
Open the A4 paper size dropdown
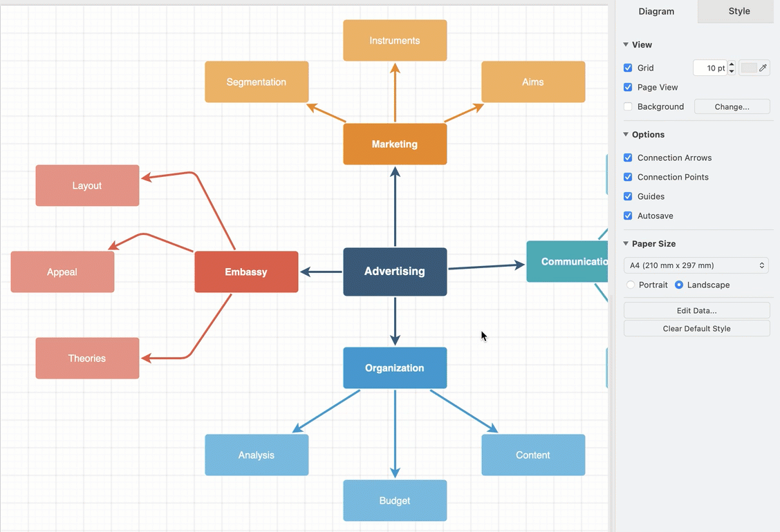coord(696,265)
